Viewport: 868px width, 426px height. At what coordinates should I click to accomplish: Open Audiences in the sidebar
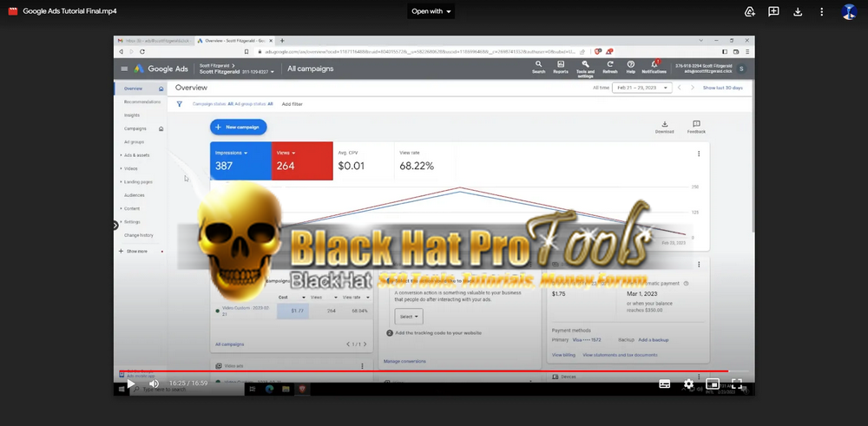click(134, 195)
